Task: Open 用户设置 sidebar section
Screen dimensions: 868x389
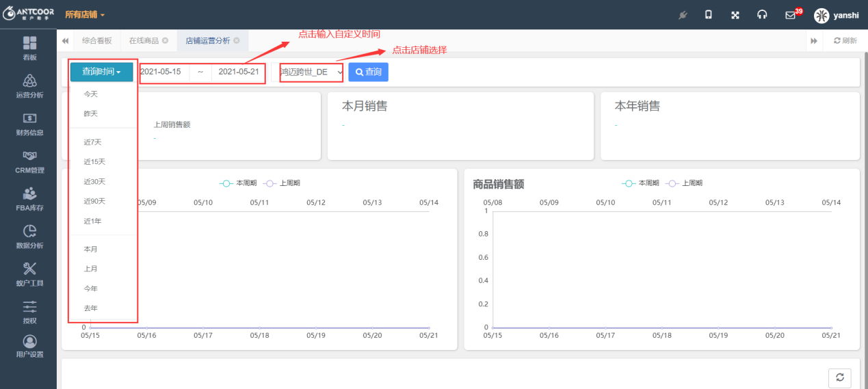Action: point(29,347)
